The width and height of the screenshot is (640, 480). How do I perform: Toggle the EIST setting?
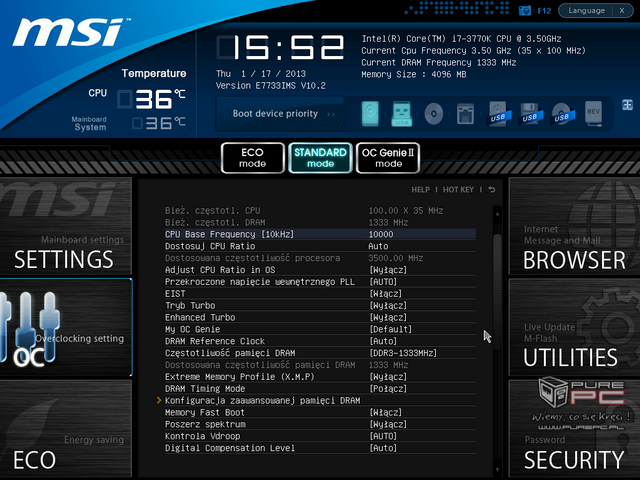point(320,293)
